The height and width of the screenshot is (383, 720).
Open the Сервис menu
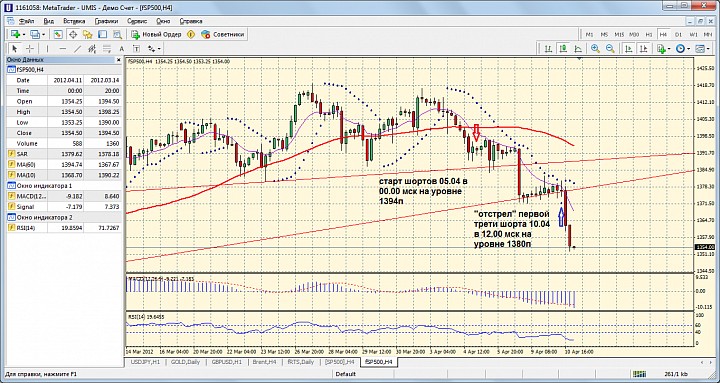click(137, 21)
